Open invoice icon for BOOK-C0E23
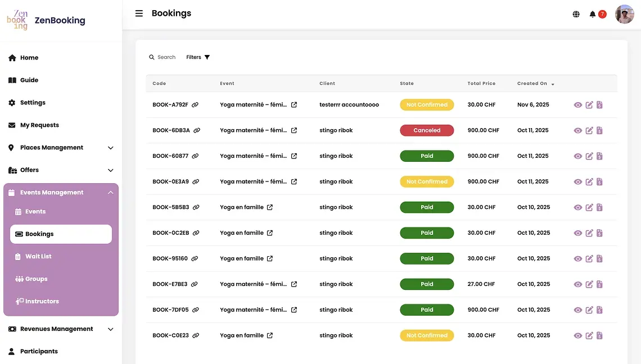Viewport: 641px width, 364px height. coord(600,335)
